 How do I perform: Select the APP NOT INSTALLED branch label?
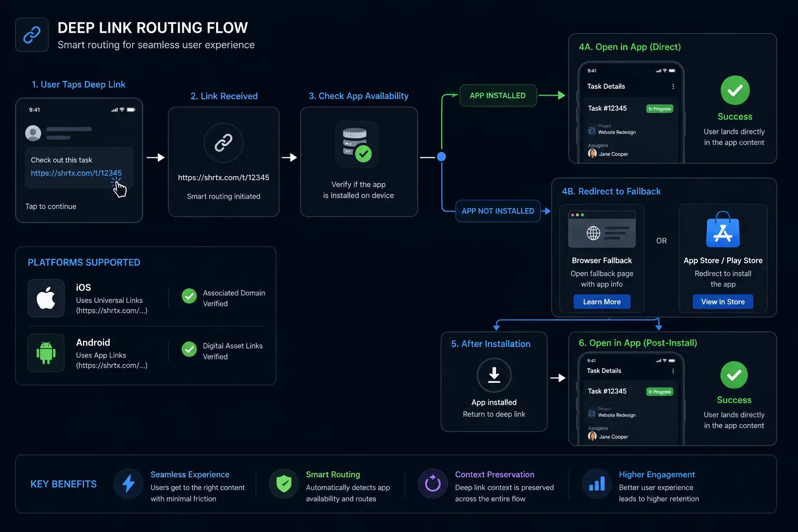point(498,211)
